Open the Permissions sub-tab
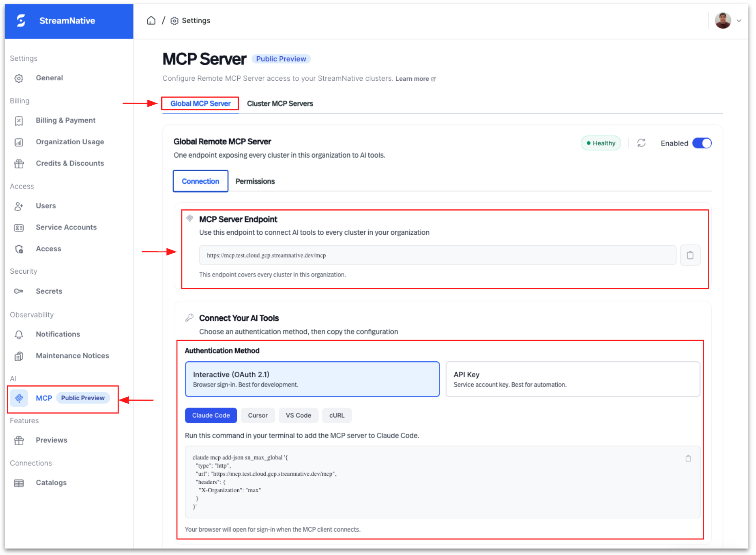The width and height of the screenshot is (756, 555). click(255, 181)
